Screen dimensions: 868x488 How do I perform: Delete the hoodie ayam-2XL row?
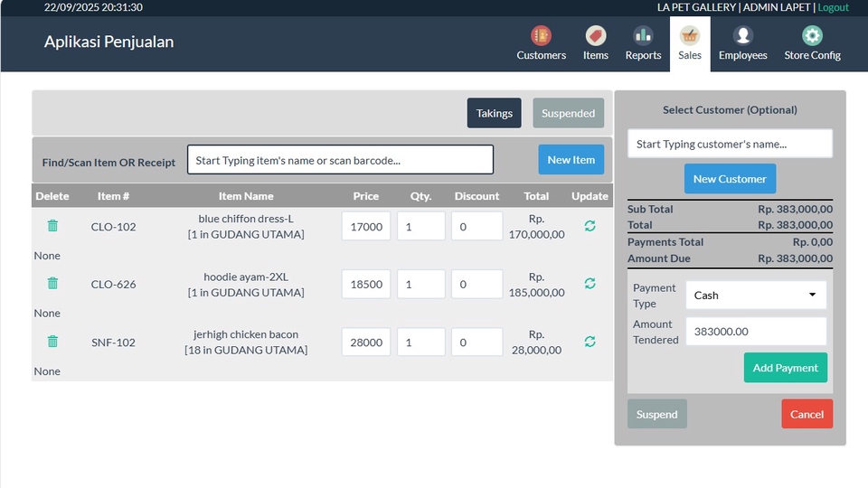click(52, 284)
